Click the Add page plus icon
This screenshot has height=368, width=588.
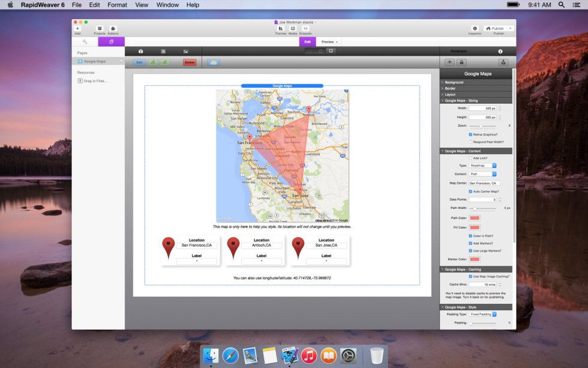pyautogui.click(x=77, y=28)
